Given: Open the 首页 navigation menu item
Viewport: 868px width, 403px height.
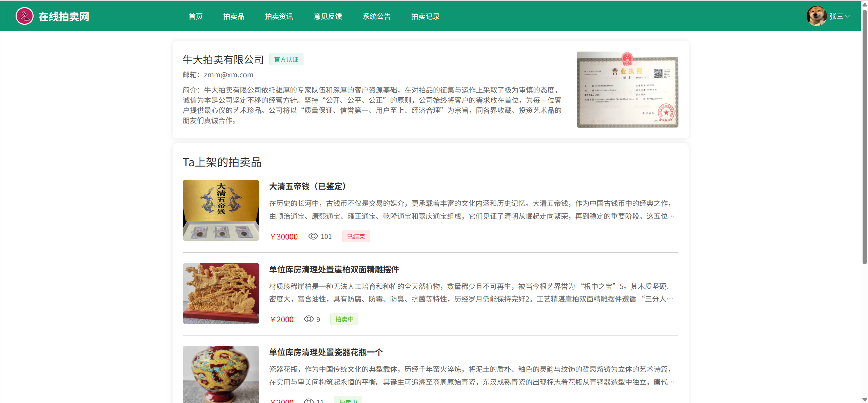Looking at the screenshot, I should tap(195, 16).
